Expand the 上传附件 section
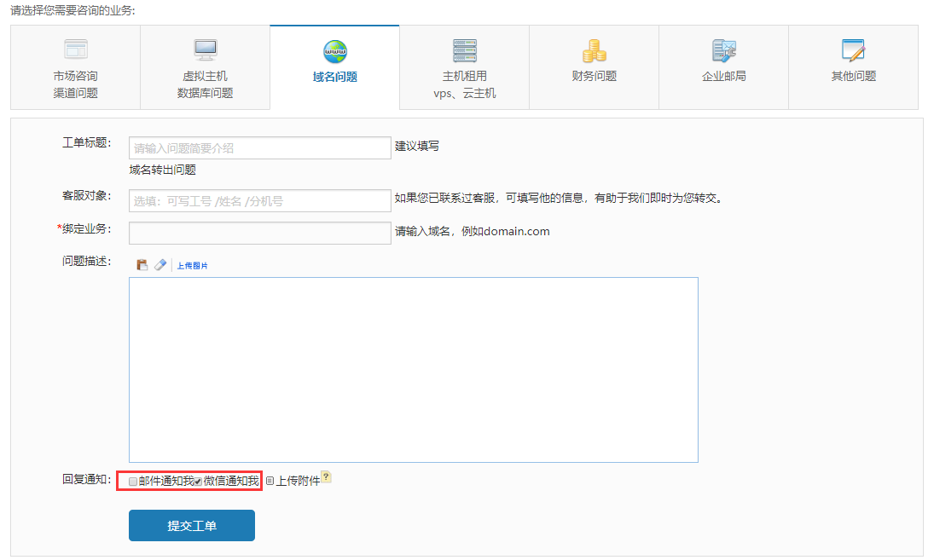The width and height of the screenshot is (934, 560). click(x=270, y=481)
